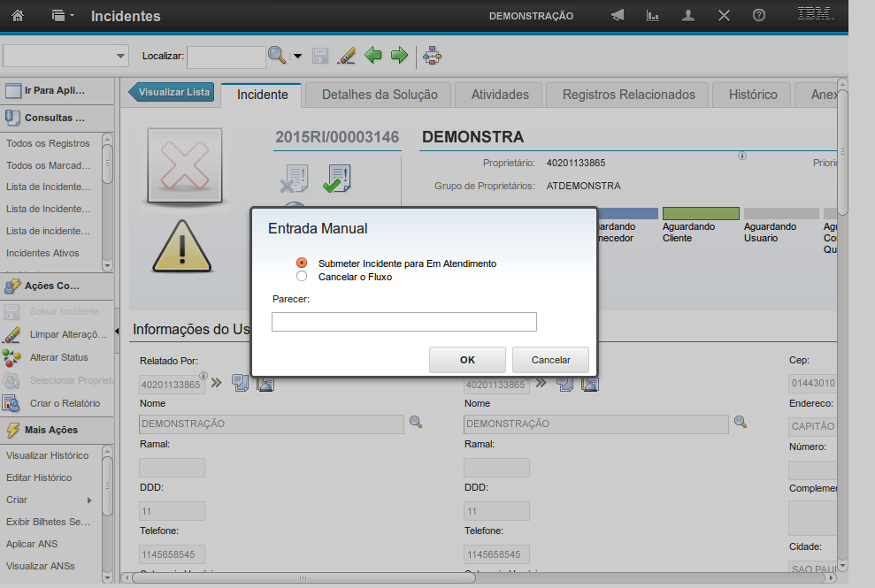
Task: Open the empty query combo box
Action: tap(65, 56)
